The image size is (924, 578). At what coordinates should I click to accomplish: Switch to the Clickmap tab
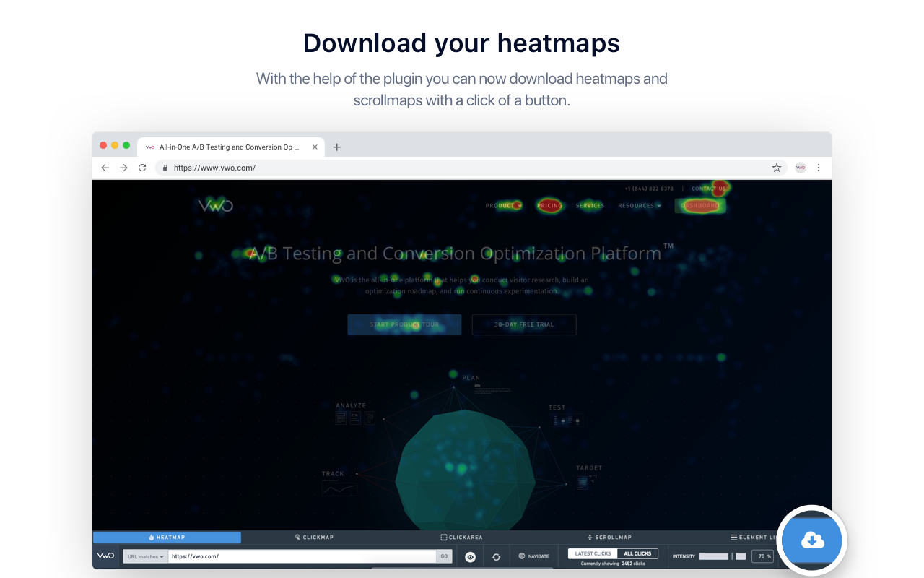(x=314, y=538)
